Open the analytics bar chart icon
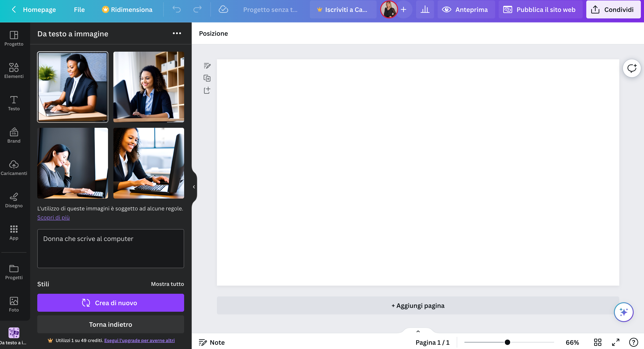This screenshot has height=349, width=644. [425, 9]
